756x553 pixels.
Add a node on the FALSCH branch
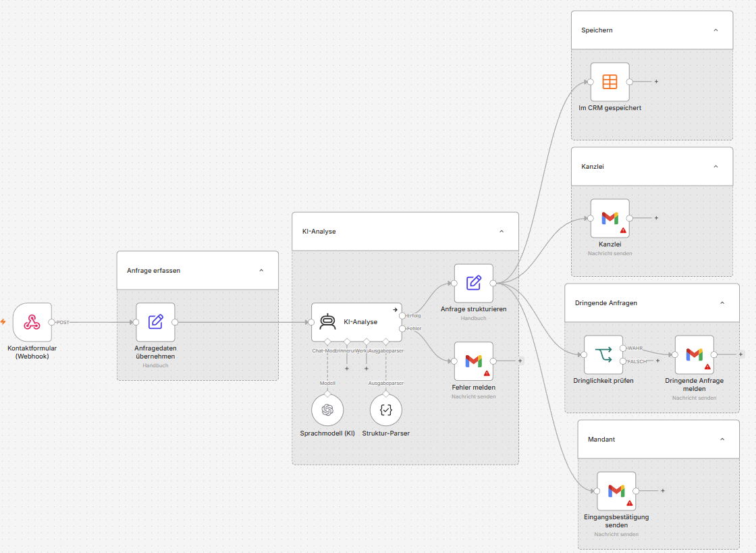click(x=657, y=361)
